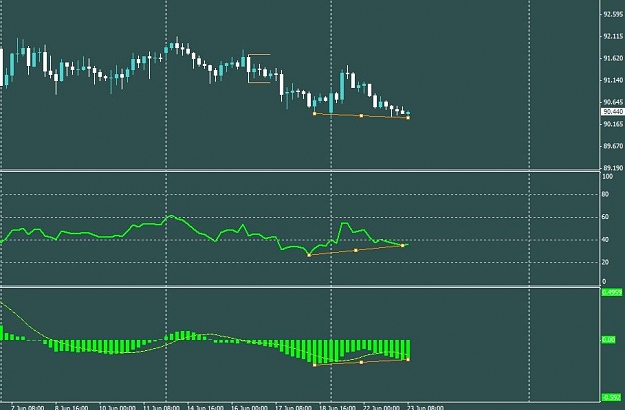The width and height of the screenshot is (625, 410).
Task: Select the middle anchor of the MACD trendline
Action: tap(362, 362)
